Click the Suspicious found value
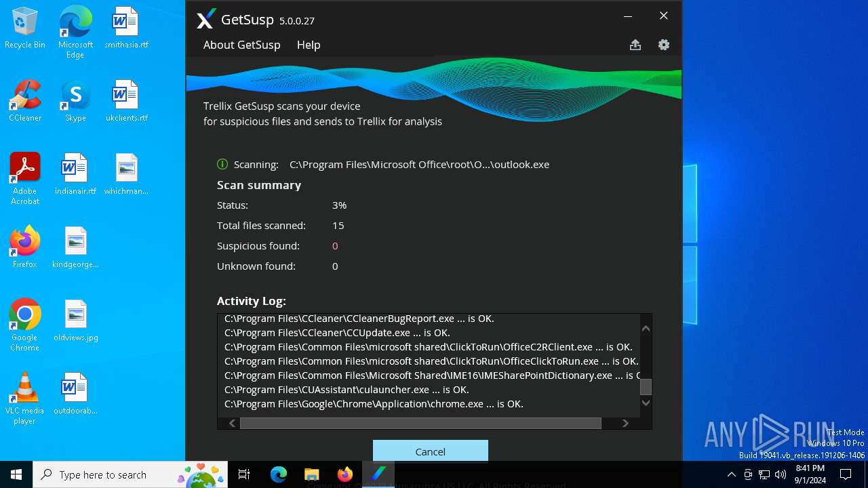Screen dimensions: 868x488 [335, 246]
